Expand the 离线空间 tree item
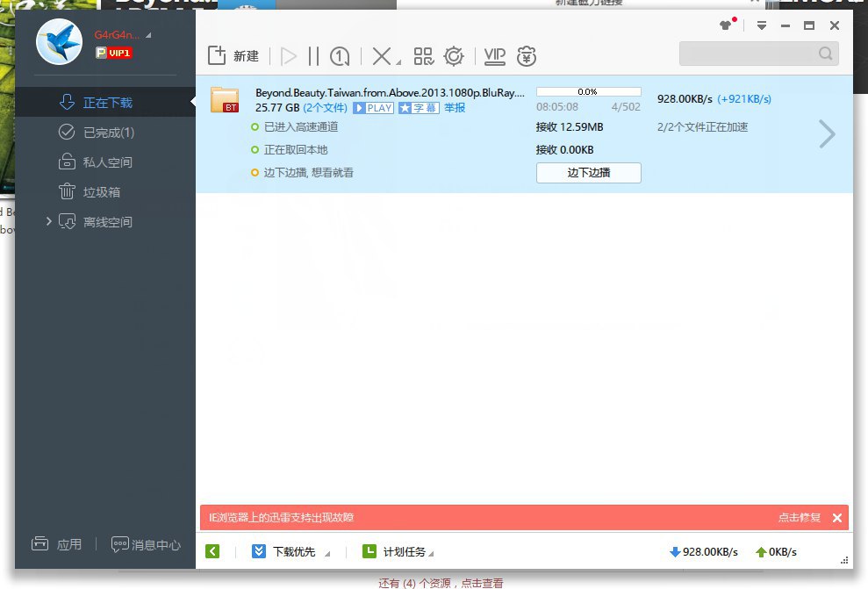The width and height of the screenshot is (868, 589). [49, 222]
